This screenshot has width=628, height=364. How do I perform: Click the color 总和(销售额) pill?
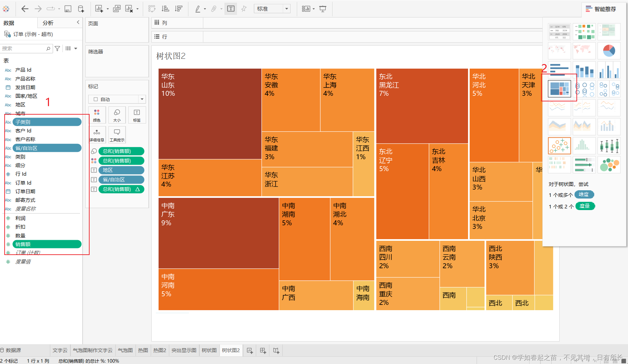121,161
